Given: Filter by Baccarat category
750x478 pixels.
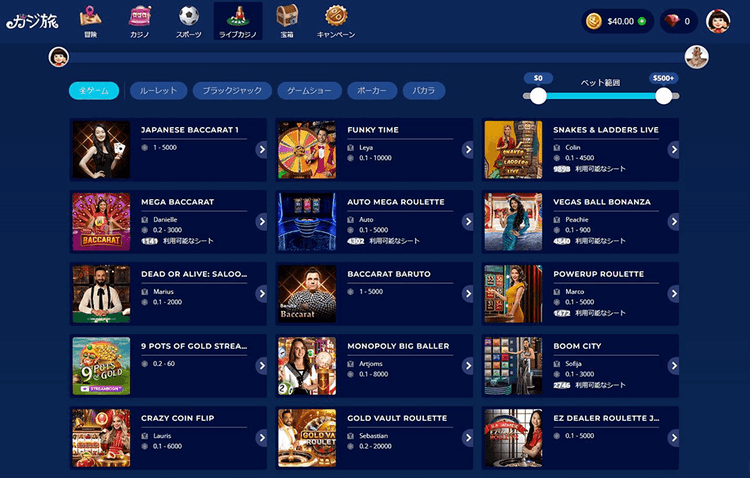Looking at the screenshot, I should pos(424,90).
